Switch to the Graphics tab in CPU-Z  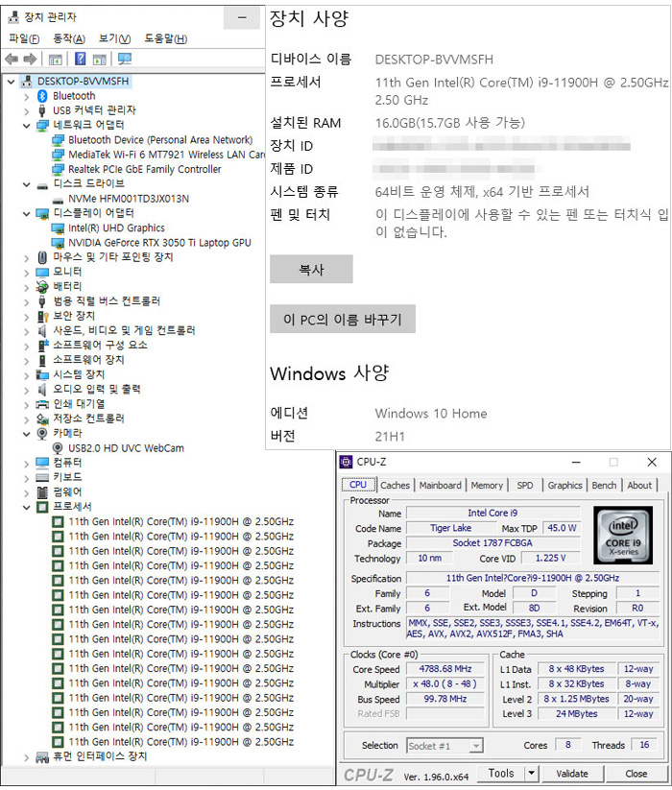(564, 486)
